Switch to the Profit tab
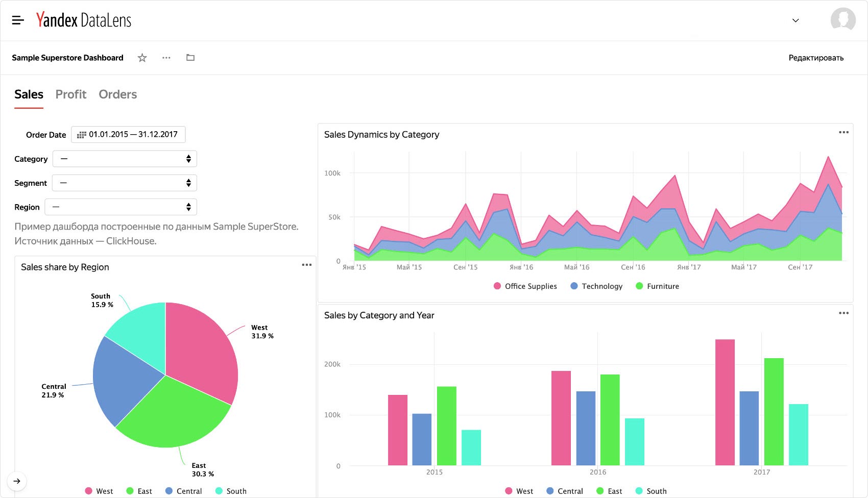 [x=71, y=94]
